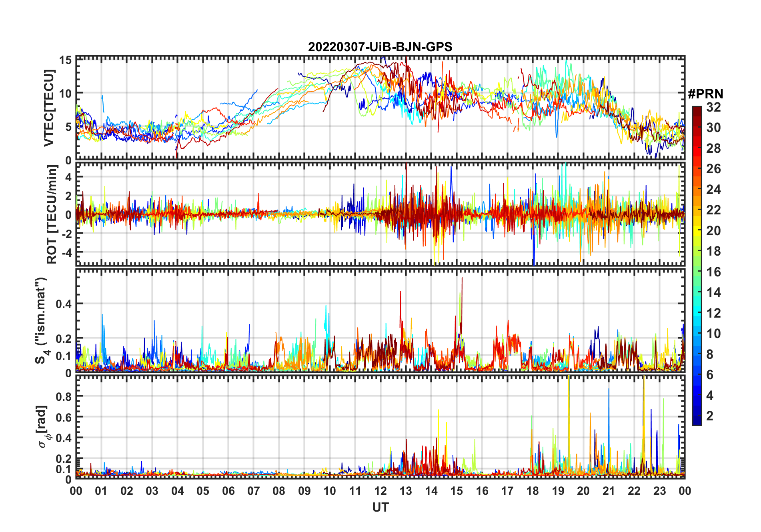The image size is (761, 532).
Task: Click x-axis tick label 14
Action: click(431, 491)
